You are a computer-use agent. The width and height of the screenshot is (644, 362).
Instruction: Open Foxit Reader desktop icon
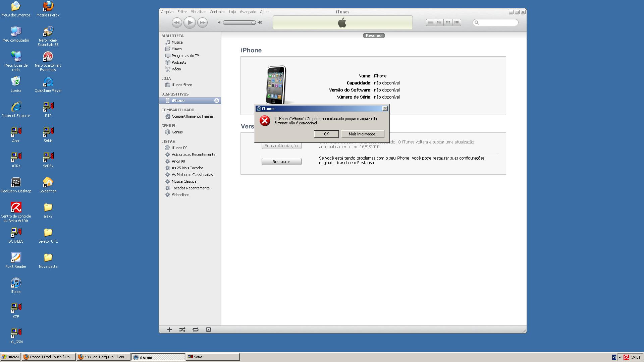(16, 260)
